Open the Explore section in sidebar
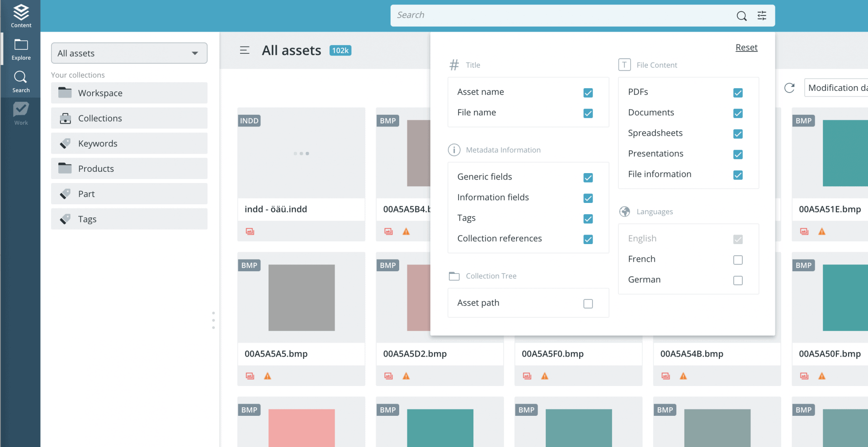 pyautogui.click(x=20, y=48)
